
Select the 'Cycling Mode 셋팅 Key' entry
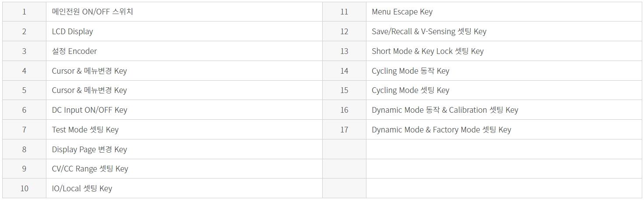411,90
